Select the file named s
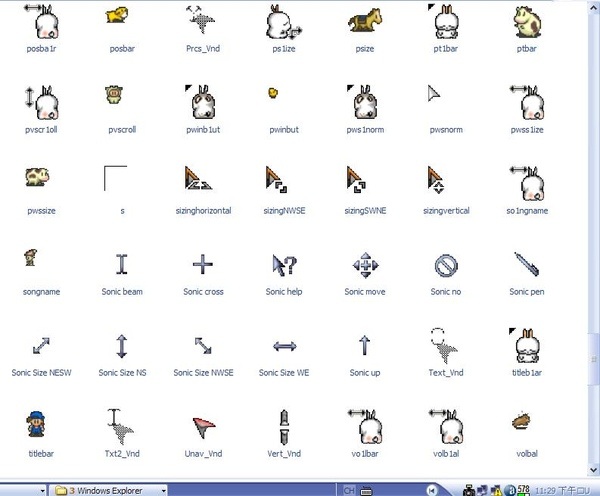The height and width of the screenshot is (496, 600). 115,178
